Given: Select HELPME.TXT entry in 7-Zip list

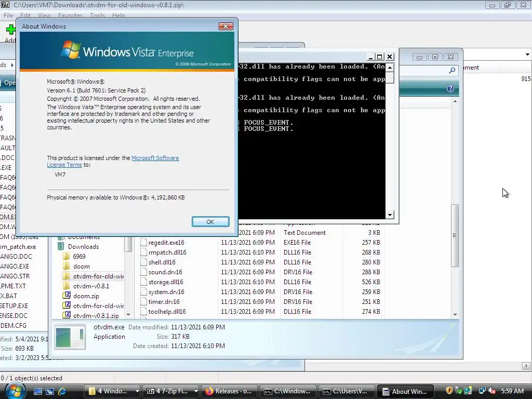Looking at the screenshot, I should (13, 286).
